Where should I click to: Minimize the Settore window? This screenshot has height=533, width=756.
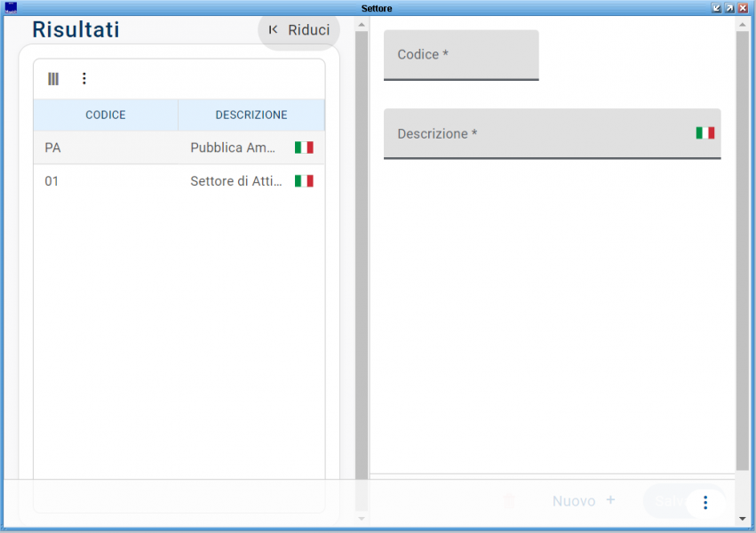click(716, 8)
